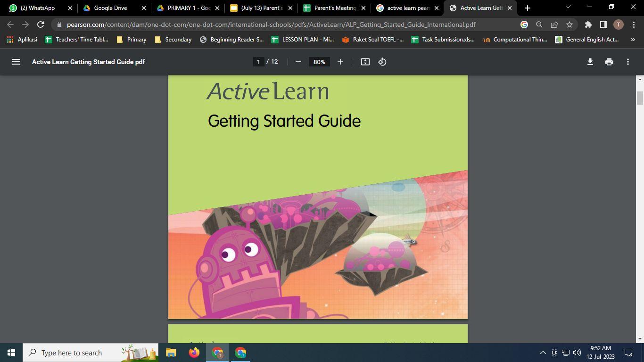Open the PDF viewer's three-dot options
This screenshot has height=362, width=644.
coord(627,61)
